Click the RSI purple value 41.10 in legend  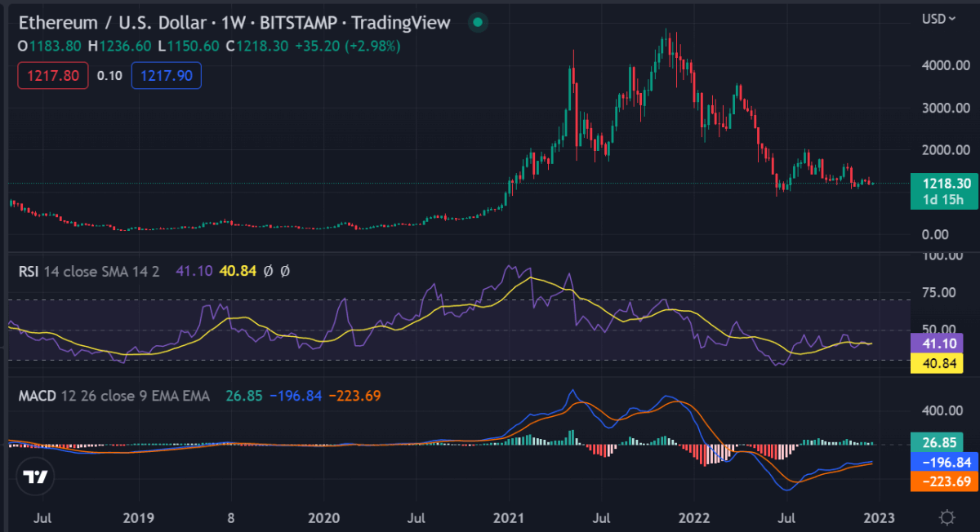click(194, 271)
